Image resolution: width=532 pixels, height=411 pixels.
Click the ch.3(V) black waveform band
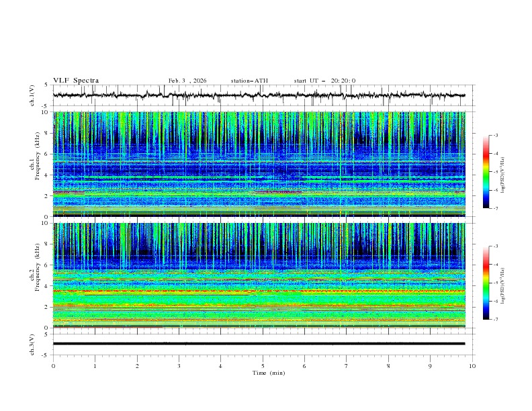pos(259,344)
